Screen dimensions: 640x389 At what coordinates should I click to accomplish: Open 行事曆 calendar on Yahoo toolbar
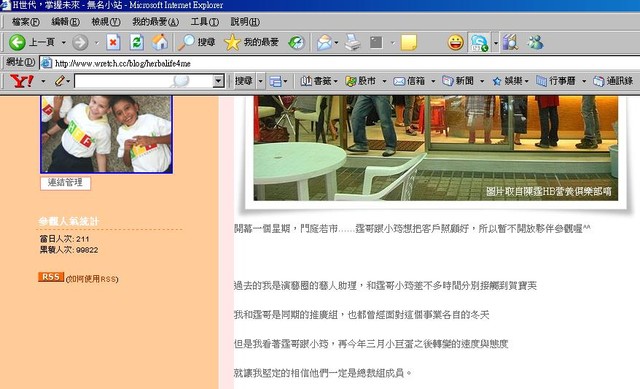click(556, 81)
